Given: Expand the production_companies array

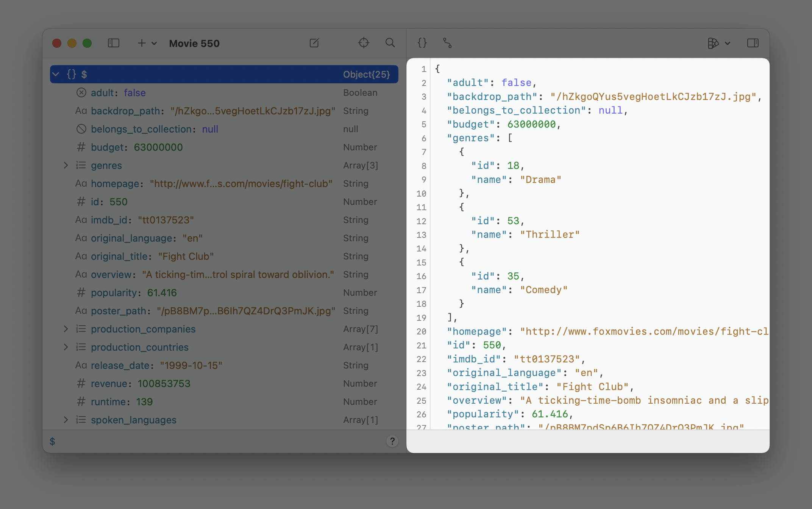Looking at the screenshot, I should pos(66,329).
